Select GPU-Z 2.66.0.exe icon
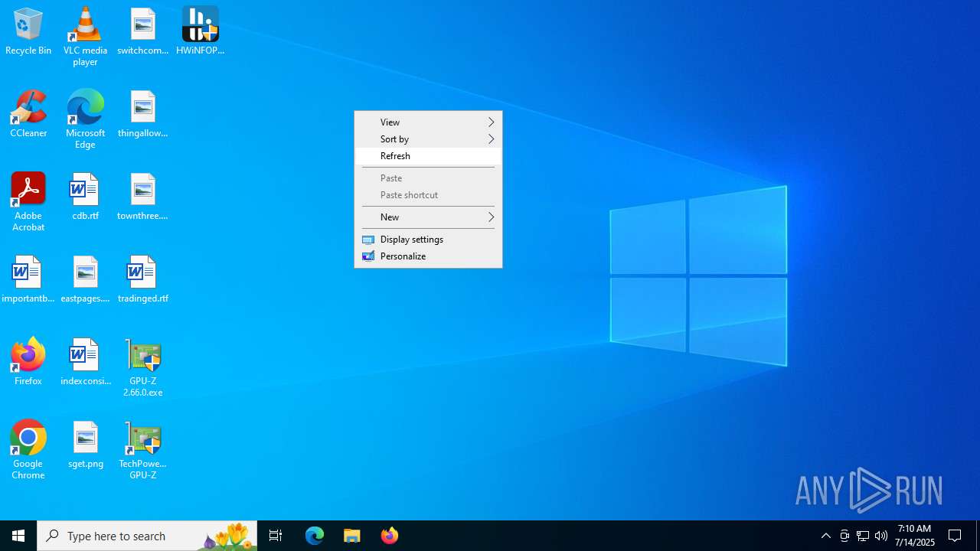The height and width of the screenshot is (551, 980). [143, 367]
